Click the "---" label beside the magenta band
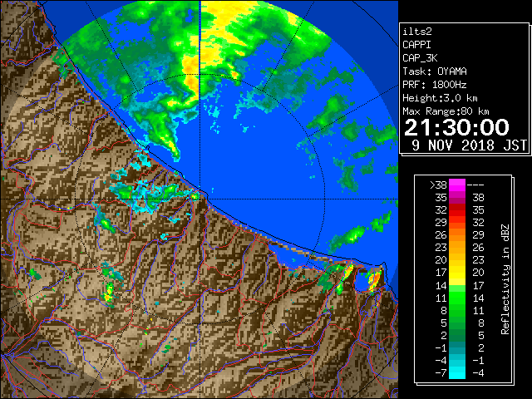 point(475,185)
